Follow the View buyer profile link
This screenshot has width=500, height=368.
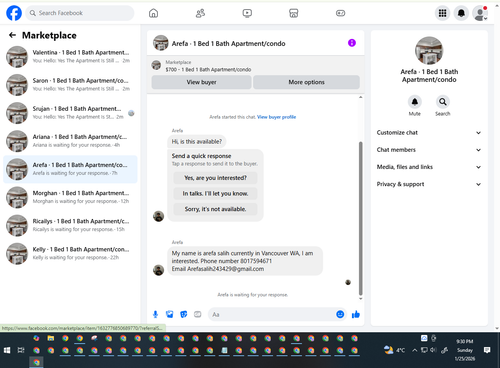tap(276, 117)
